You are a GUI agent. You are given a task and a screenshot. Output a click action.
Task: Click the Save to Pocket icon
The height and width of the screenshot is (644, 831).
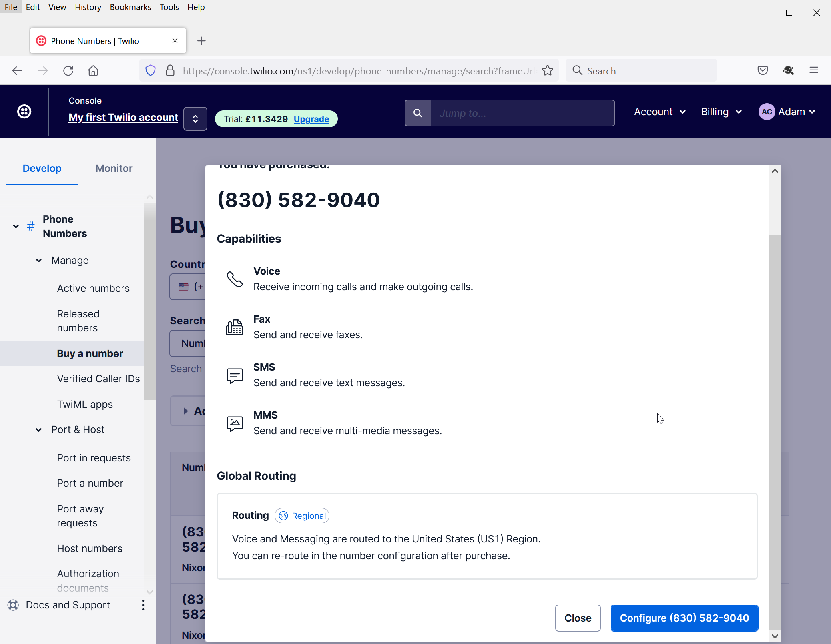(x=763, y=71)
